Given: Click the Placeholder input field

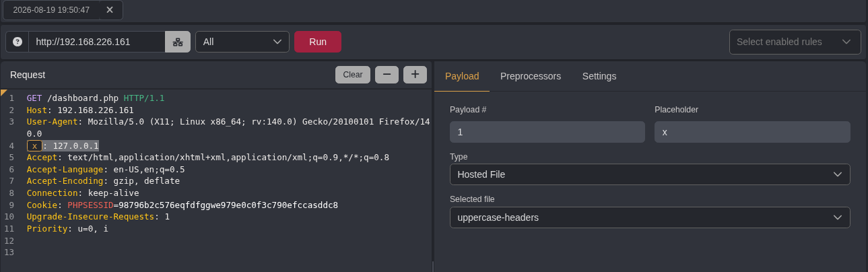Looking at the screenshot, I should coord(752,132).
